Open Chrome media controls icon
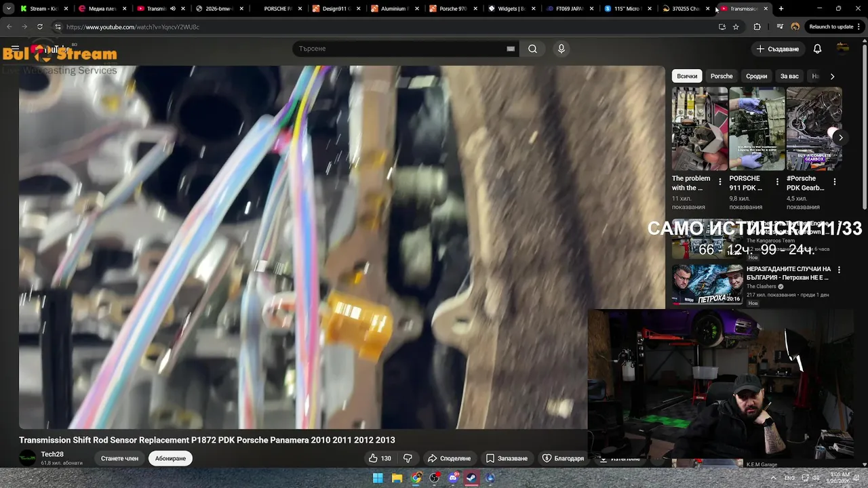This screenshot has width=868, height=488. tap(781, 26)
